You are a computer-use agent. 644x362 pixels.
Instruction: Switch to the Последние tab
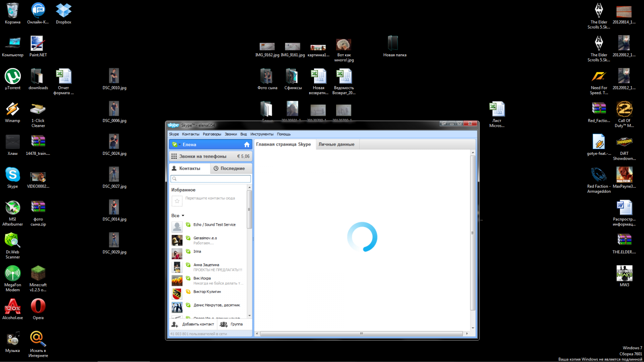[229, 169]
